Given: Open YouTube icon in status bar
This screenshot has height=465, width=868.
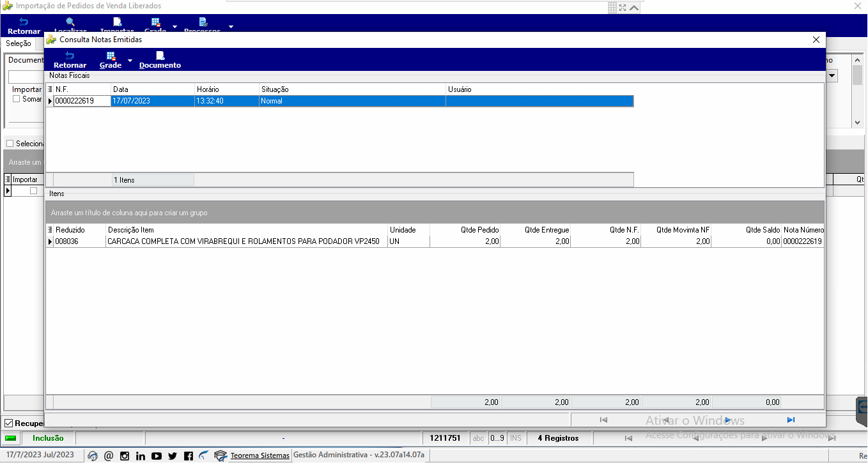Looking at the screenshot, I should 157,456.
